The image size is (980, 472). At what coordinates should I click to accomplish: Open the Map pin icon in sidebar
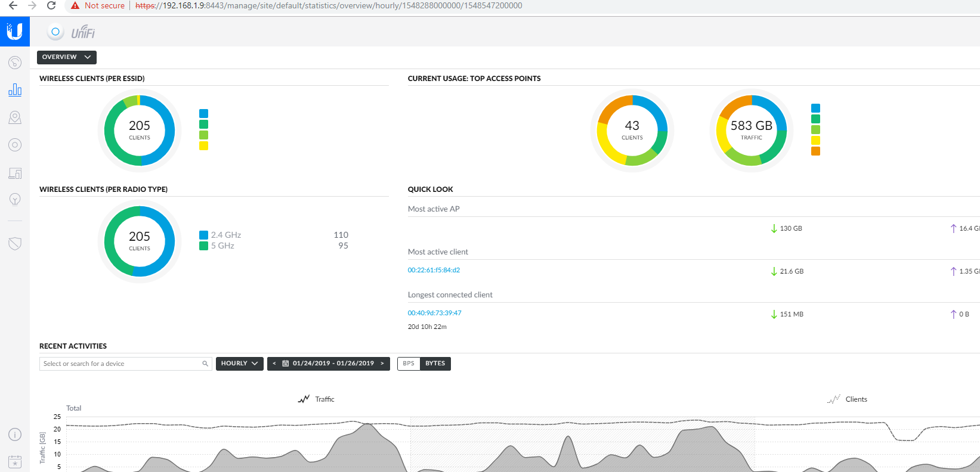[x=15, y=117]
